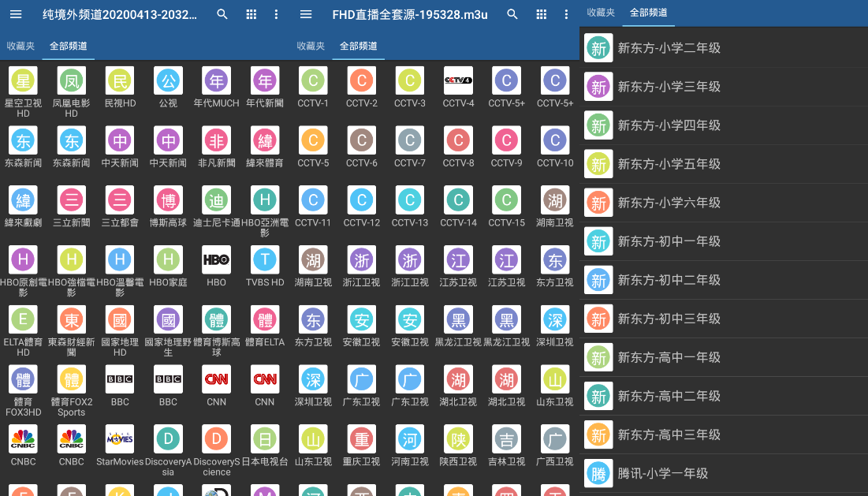Open the three-dot overflow menu for FHD playlist
The image size is (868, 496).
tap(566, 14)
